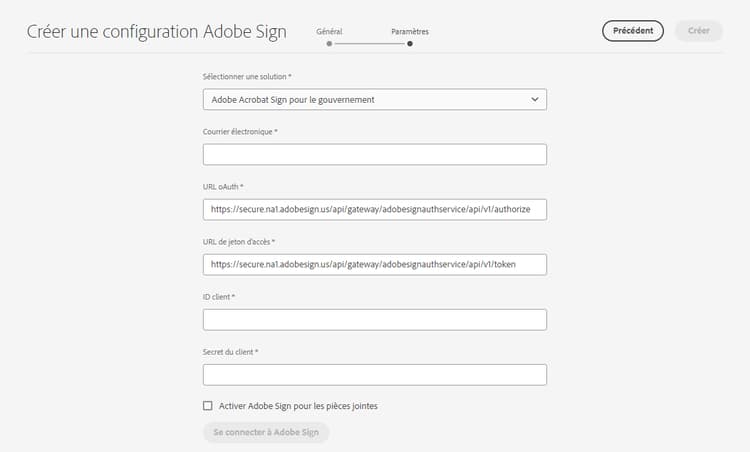
Task: Click Se connecter à Adobe Sign button
Action: click(x=266, y=432)
